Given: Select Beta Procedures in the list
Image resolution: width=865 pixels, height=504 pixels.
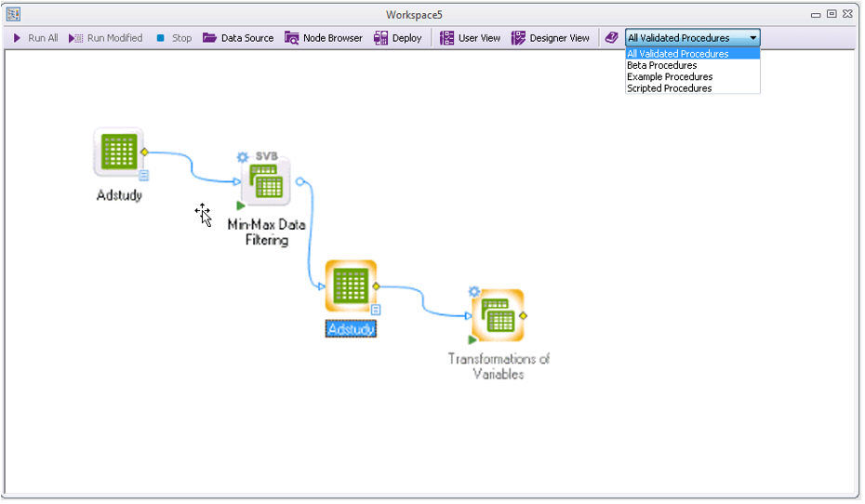Looking at the screenshot, I should [x=692, y=65].
